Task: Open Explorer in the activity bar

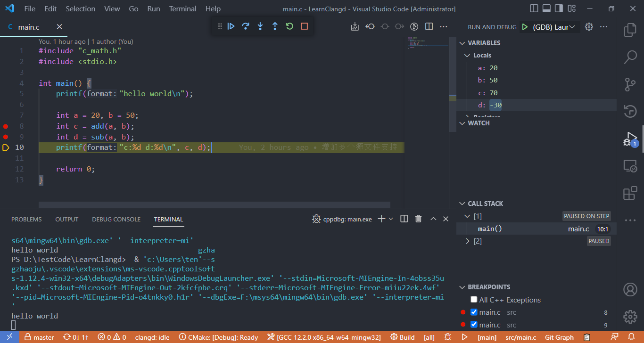Action: pos(630,30)
